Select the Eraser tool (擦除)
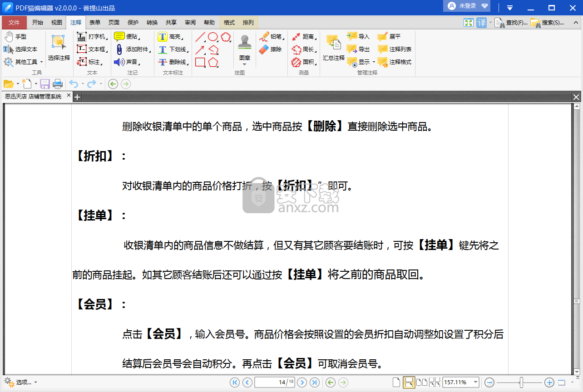583x392 pixels. click(x=271, y=49)
